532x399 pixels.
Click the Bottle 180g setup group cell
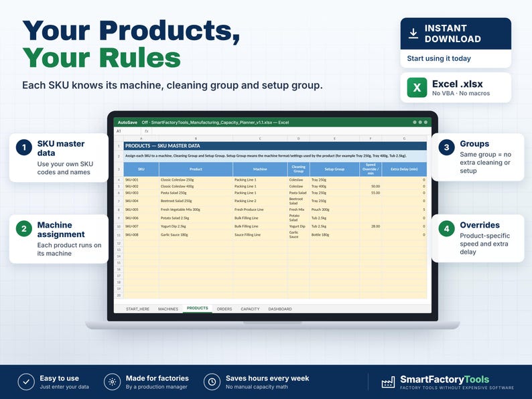click(334, 234)
